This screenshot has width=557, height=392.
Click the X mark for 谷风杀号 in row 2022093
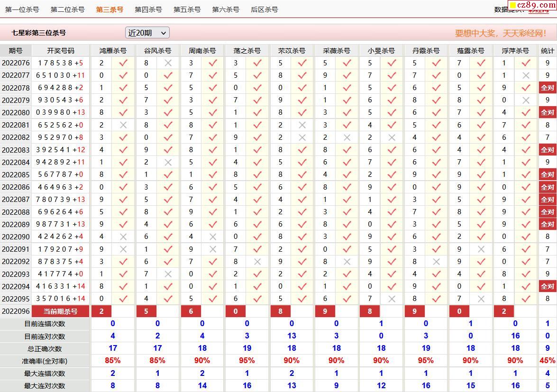pyautogui.click(x=168, y=274)
